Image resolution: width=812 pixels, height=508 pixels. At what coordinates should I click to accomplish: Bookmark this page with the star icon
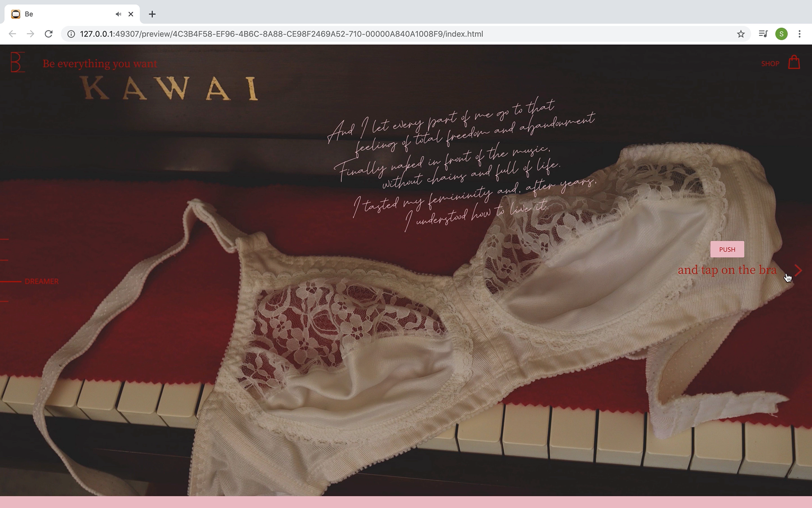pos(741,34)
